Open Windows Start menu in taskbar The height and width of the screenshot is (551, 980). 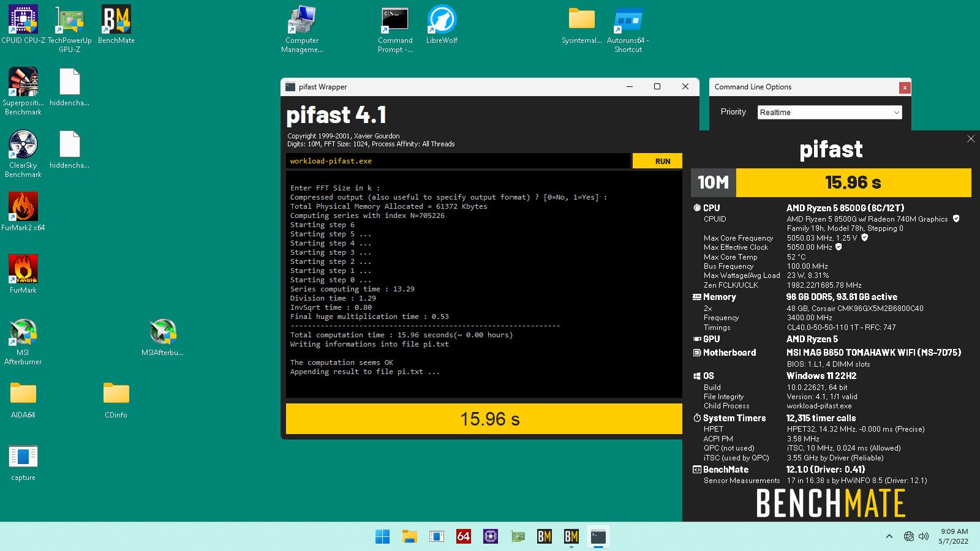click(x=383, y=536)
